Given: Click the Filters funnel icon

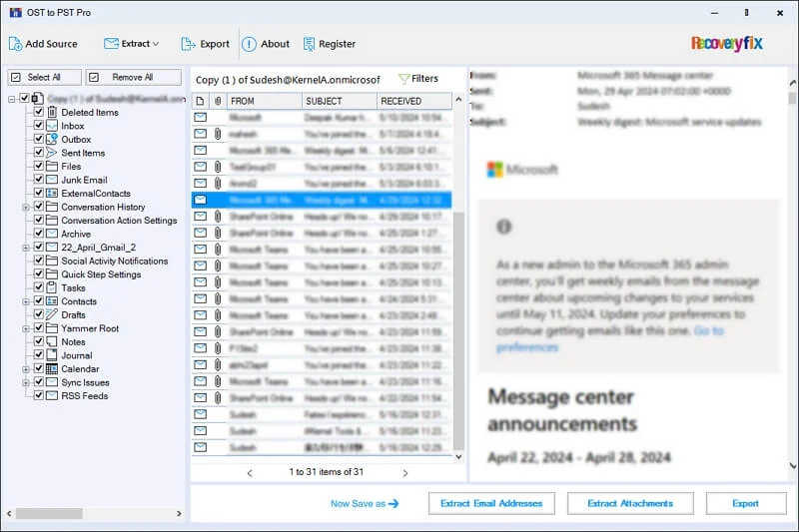Looking at the screenshot, I should pyautogui.click(x=403, y=79).
